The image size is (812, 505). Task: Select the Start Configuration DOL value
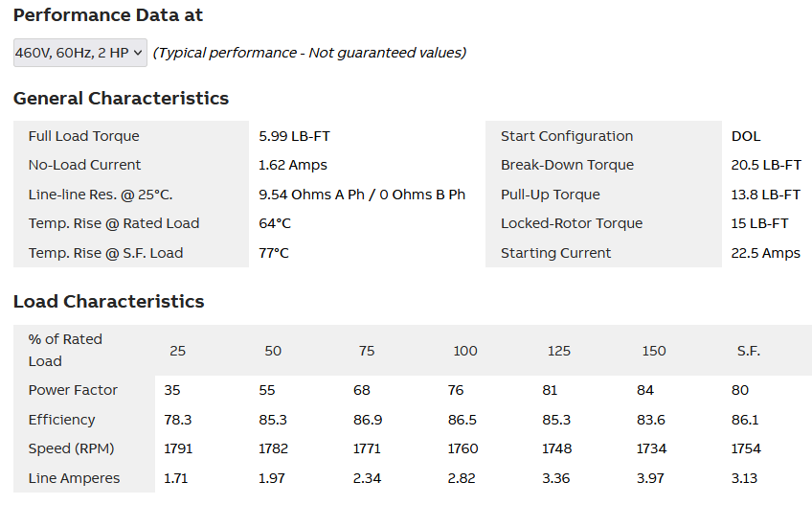746,136
